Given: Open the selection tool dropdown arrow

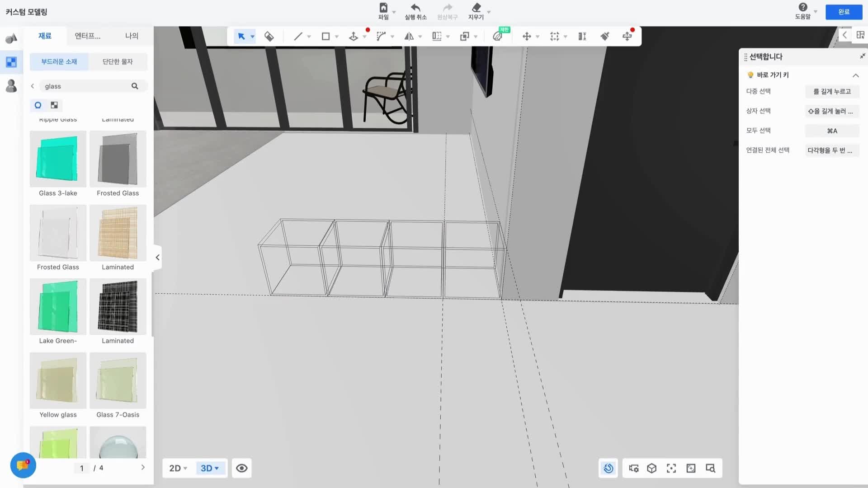Looking at the screenshot, I should click(253, 37).
